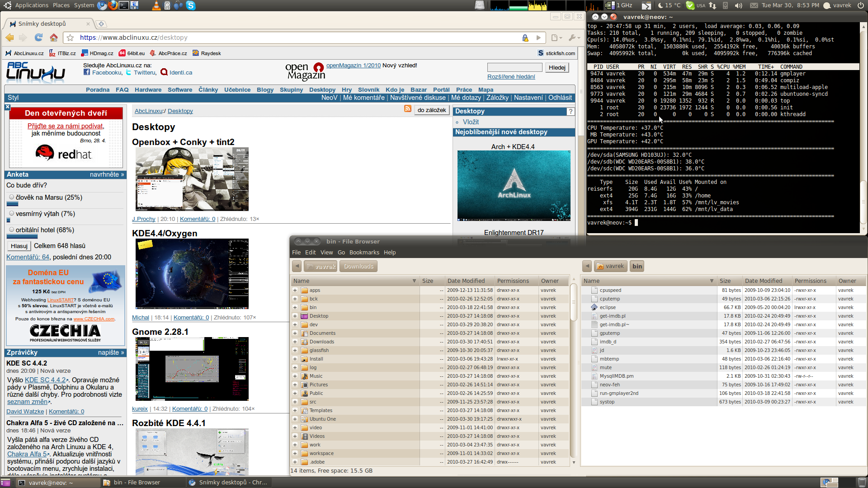Image resolution: width=868 pixels, height=488 pixels.
Task: Open the File menu in File Browser
Action: pos(296,253)
